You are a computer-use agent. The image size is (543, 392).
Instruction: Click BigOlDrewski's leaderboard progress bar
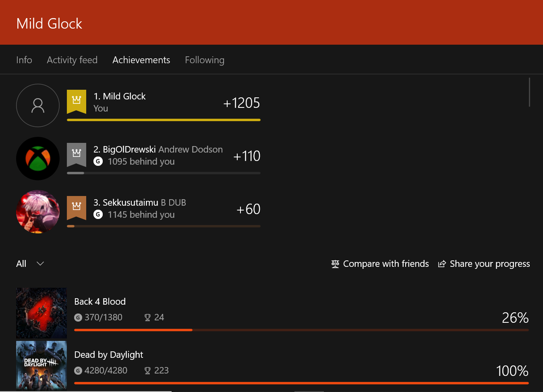click(164, 173)
